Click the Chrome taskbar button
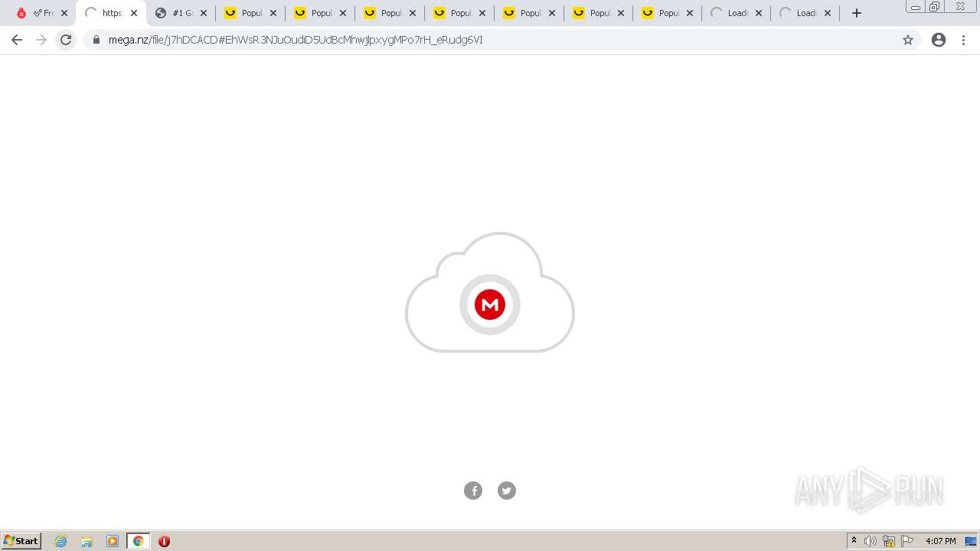Image resolution: width=980 pixels, height=551 pixels. (138, 541)
